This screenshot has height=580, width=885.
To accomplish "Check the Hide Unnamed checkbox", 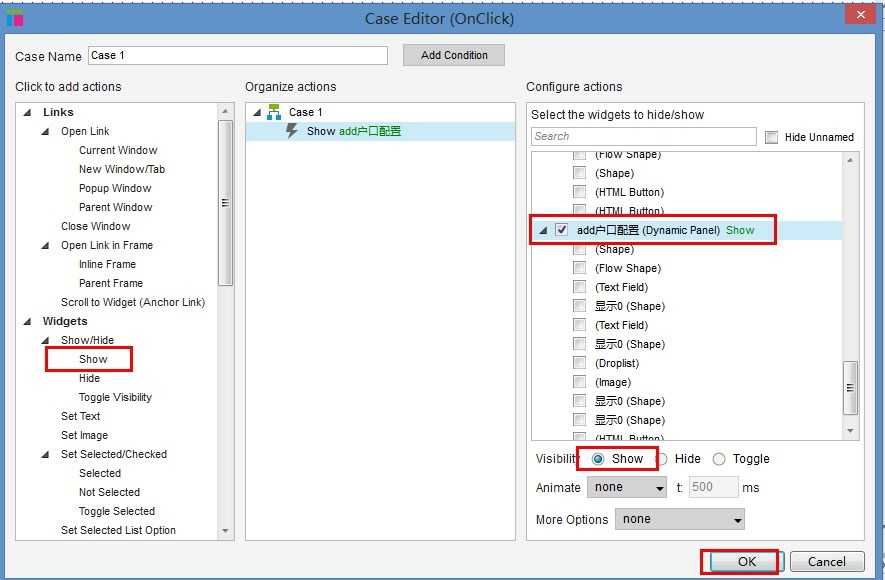I will (771, 137).
